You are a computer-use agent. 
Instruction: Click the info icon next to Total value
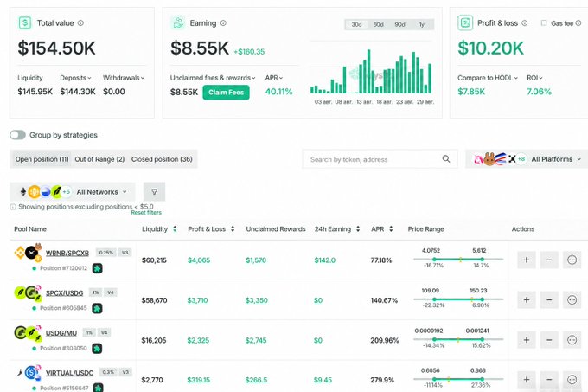pos(80,22)
